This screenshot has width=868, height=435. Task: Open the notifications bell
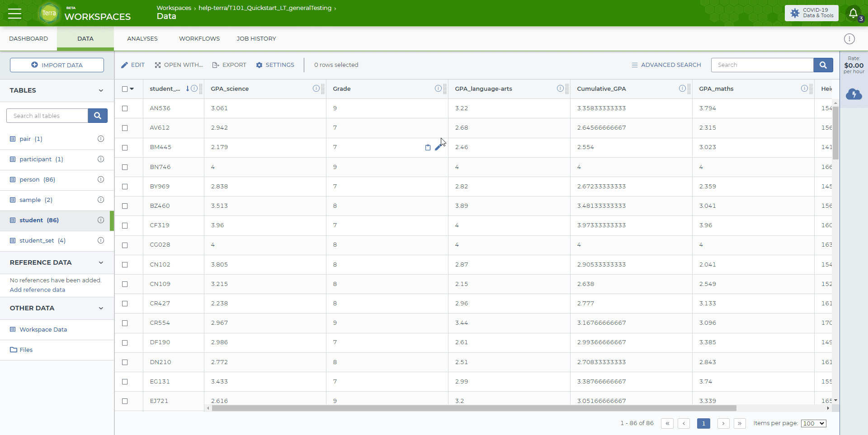(853, 13)
